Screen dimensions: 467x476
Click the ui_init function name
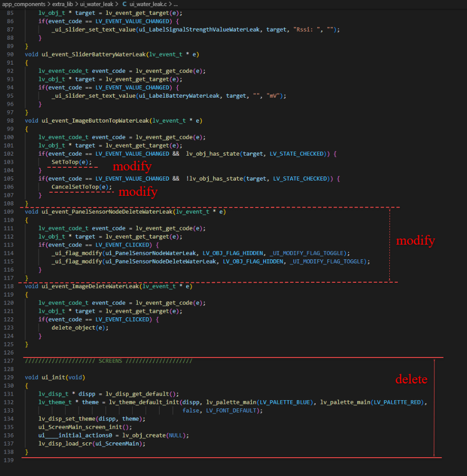click(53, 377)
